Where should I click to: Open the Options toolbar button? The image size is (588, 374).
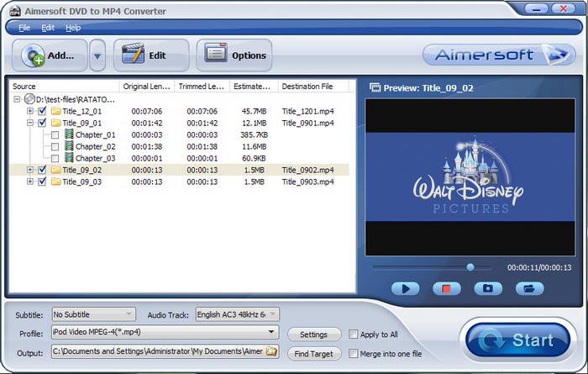pos(234,55)
